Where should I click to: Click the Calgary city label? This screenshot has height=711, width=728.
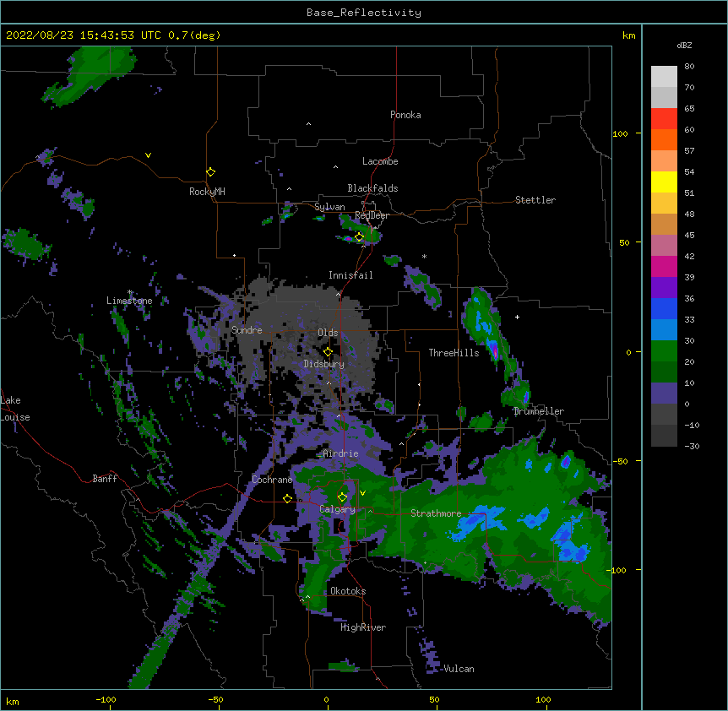pyautogui.click(x=337, y=509)
